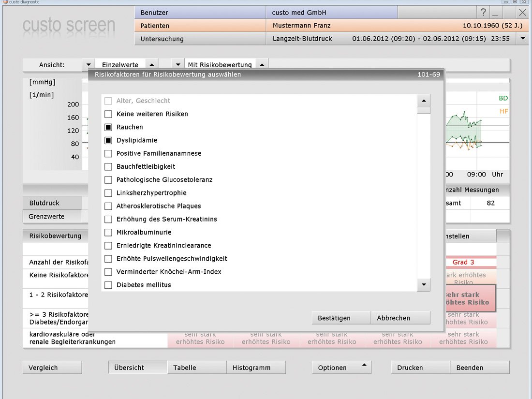The height and width of the screenshot is (399, 532).
Task: Click the scroll down arrow in risk list
Action: coord(424,285)
